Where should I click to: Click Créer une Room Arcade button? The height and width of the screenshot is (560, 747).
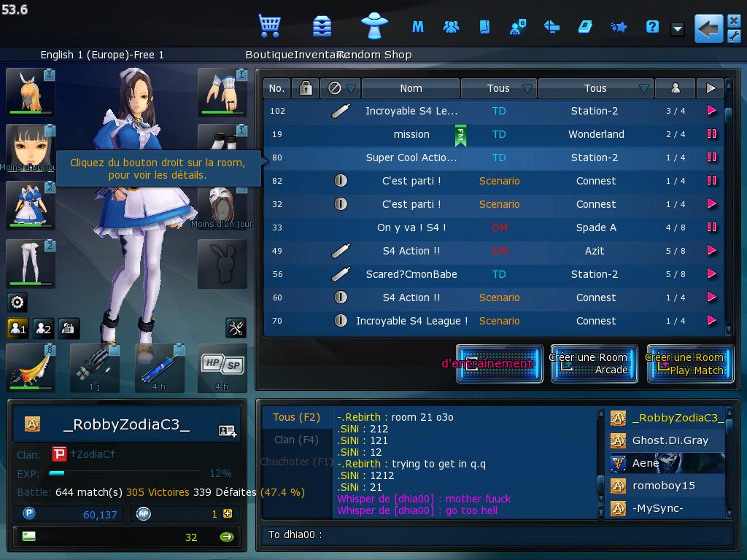pos(594,364)
